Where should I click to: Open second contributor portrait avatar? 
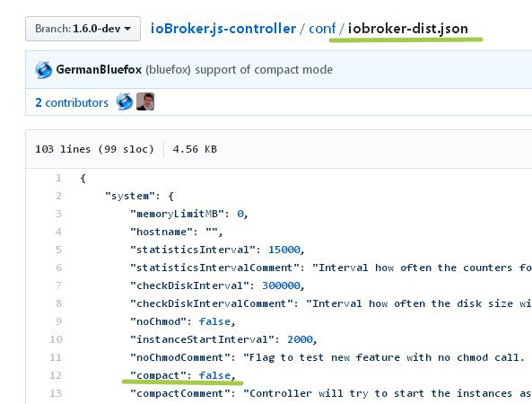[x=145, y=101]
